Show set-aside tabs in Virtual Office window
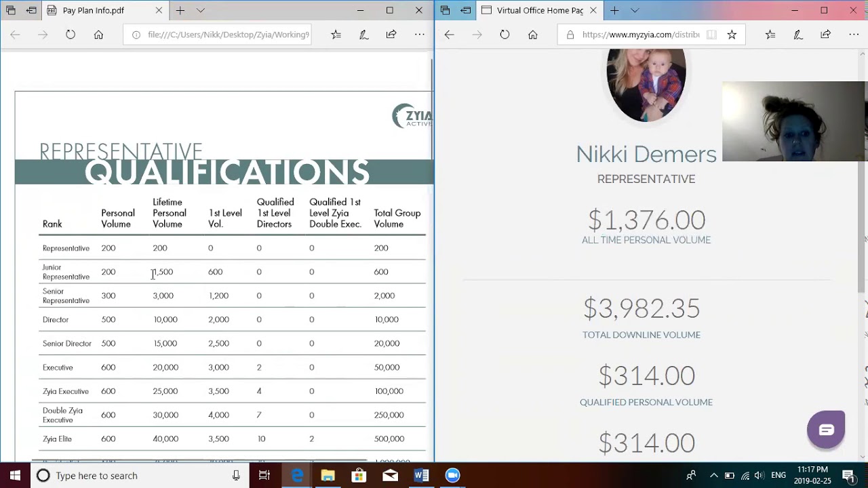The height and width of the screenshot is (488, 868). (x=445, y=10)
